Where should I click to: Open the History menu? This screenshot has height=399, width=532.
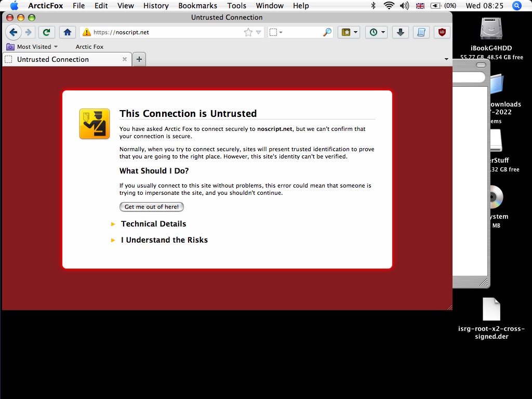tap(156, 5)
